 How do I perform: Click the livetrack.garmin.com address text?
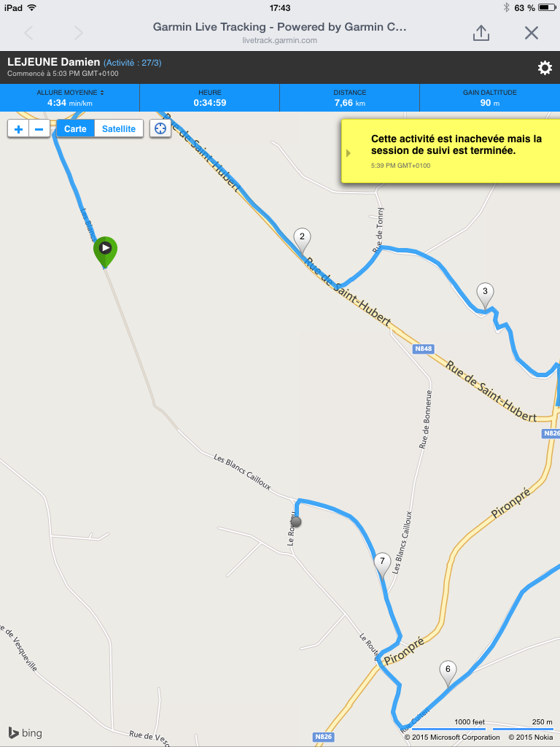pyautogui.click(x=279, y=41)
